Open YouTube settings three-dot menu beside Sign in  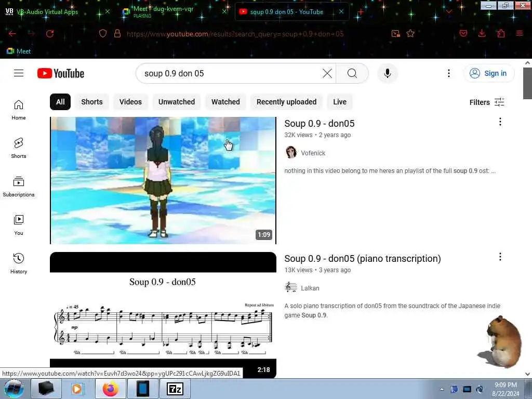pyautogui.click(x=448, y=73)
